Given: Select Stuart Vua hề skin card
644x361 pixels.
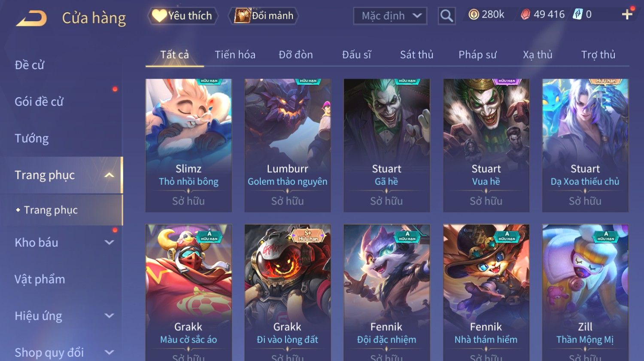Looking at the screenshot, I should (486, 145).
